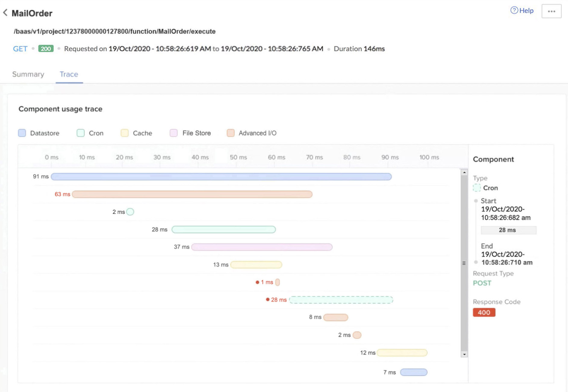Viewport: 568px width, 392px height.
Task: Toggle the Datastore legend swatch
Action: click(22, 133)
